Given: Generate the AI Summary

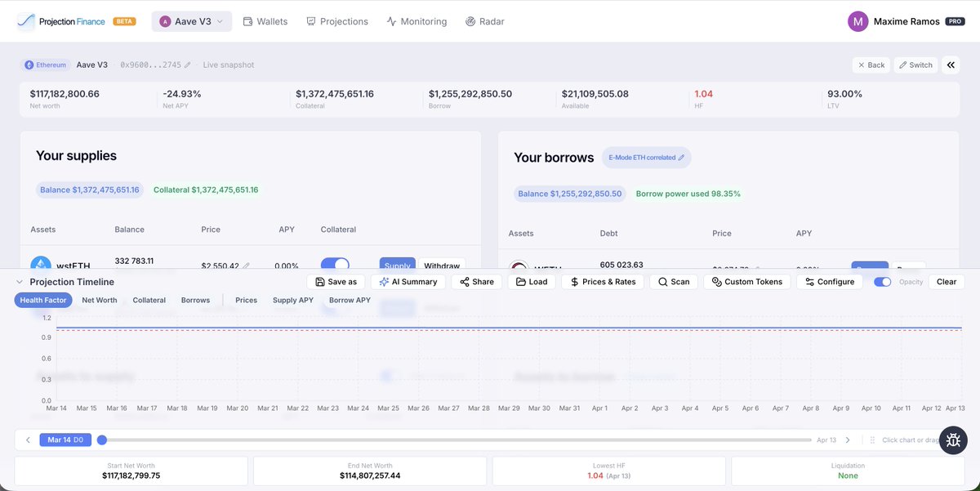Looking at the screenshot, I should click(408, 282).
